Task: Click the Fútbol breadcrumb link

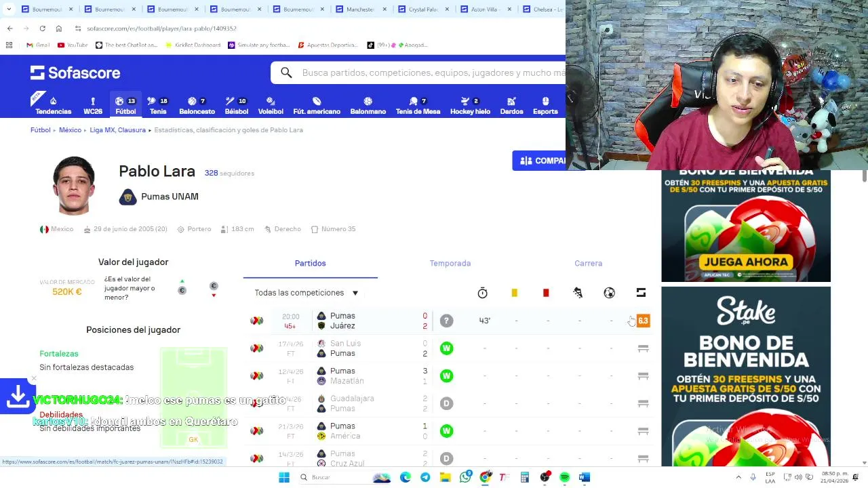Action: click(40, 129)
